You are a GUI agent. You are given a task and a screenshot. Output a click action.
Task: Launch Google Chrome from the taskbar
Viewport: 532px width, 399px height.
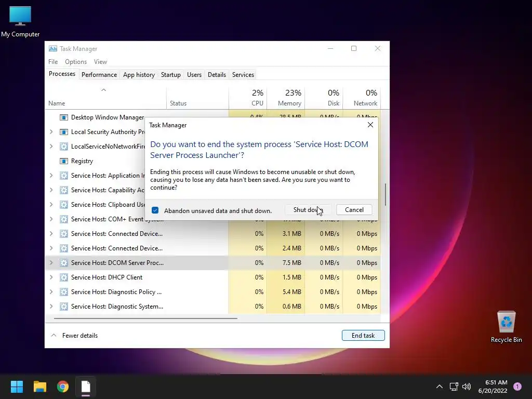[x=63, y=387]
